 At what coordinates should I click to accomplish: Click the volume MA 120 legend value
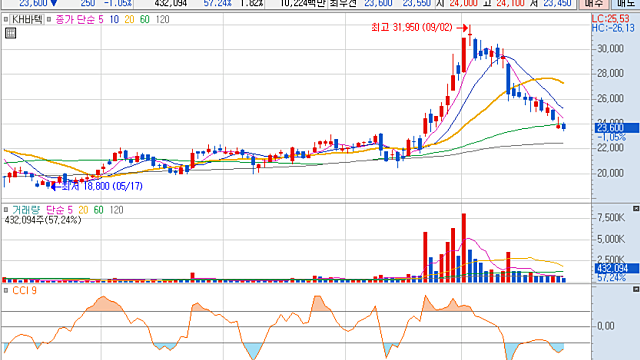[116, 210]
